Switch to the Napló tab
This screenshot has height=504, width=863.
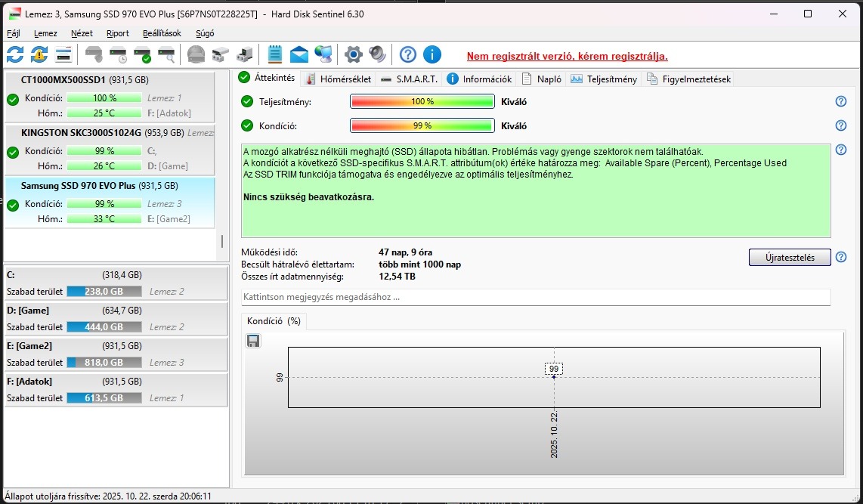point(542,79)
